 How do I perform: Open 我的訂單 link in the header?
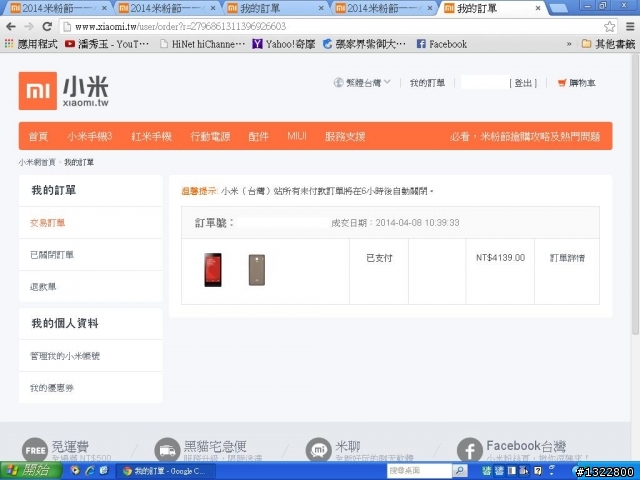(x=427, y=83)
